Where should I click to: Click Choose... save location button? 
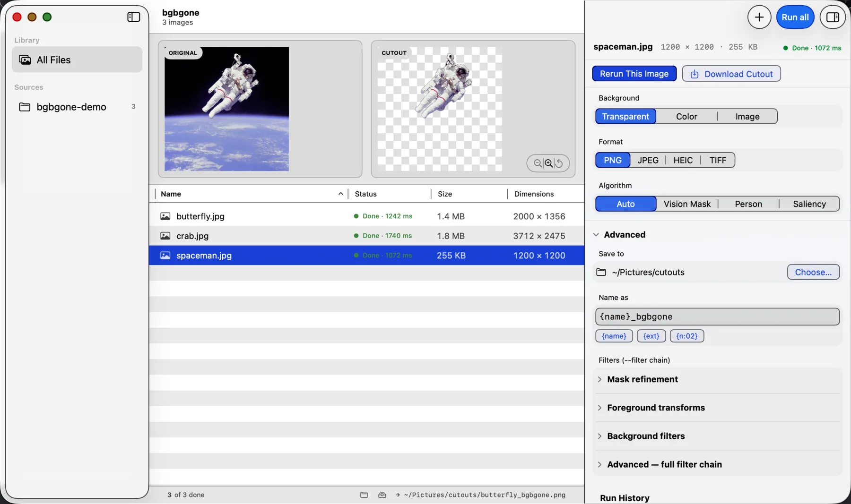click(813, 272)
